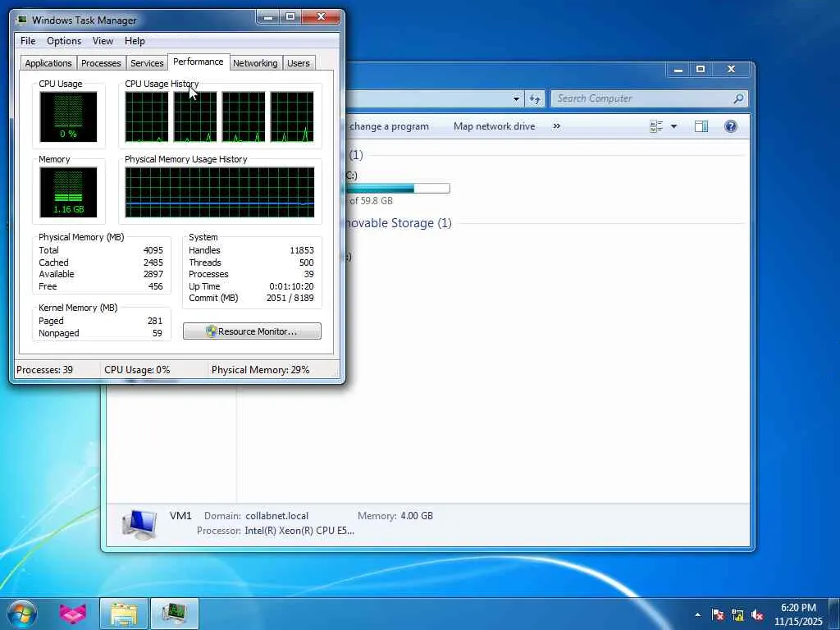The height and width of the screenshot is (630, 840).
Task: Click the Total physical memory value 4095
Action: pos(153,250)
